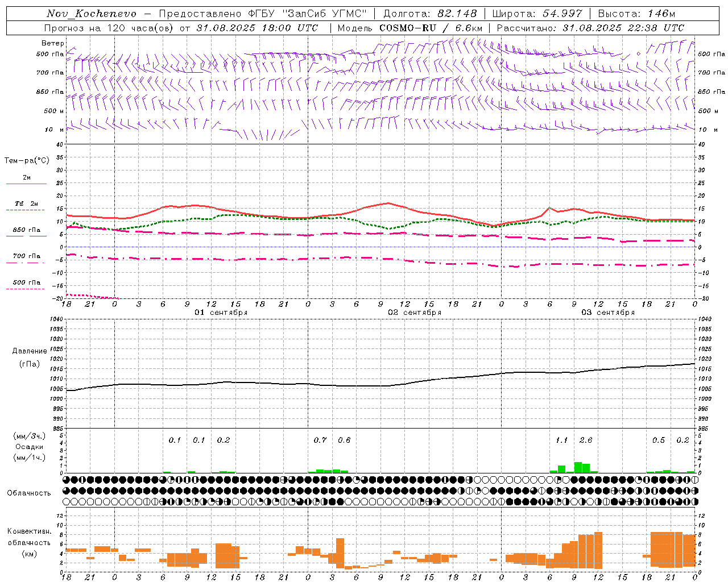Click the 0.6 precipitation amount value

coord(344,440)
